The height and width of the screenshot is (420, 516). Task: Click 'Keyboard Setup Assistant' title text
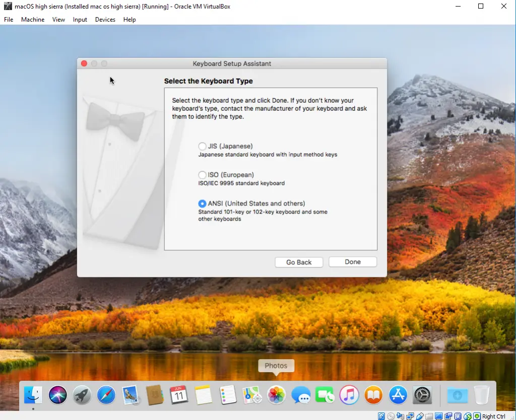tap(232, 63)
